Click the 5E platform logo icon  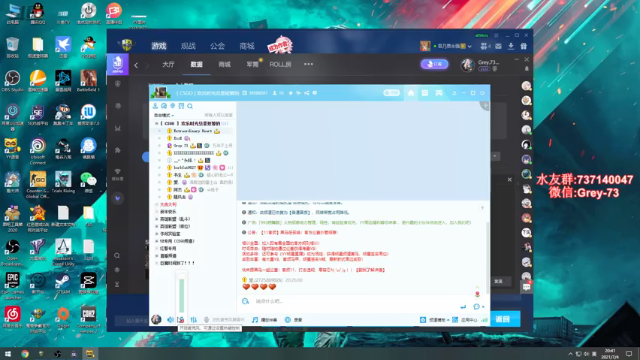(118, 64)
